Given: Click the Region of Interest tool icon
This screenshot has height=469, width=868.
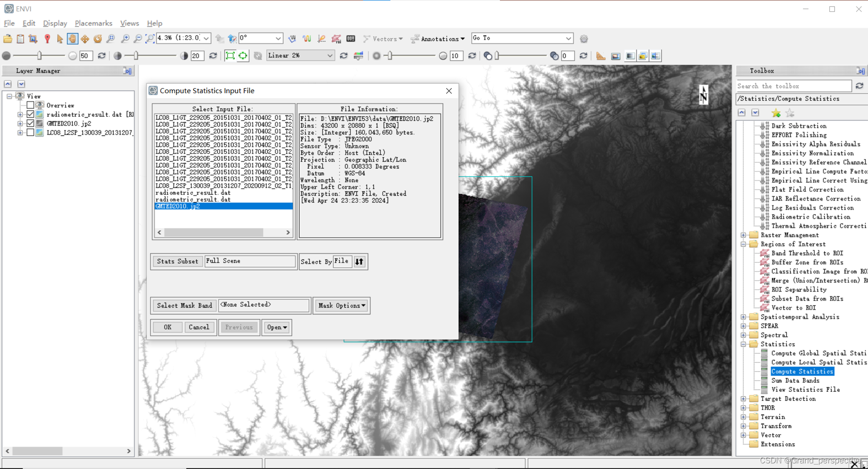Looking at the screenshot, I should click(336, 39).
